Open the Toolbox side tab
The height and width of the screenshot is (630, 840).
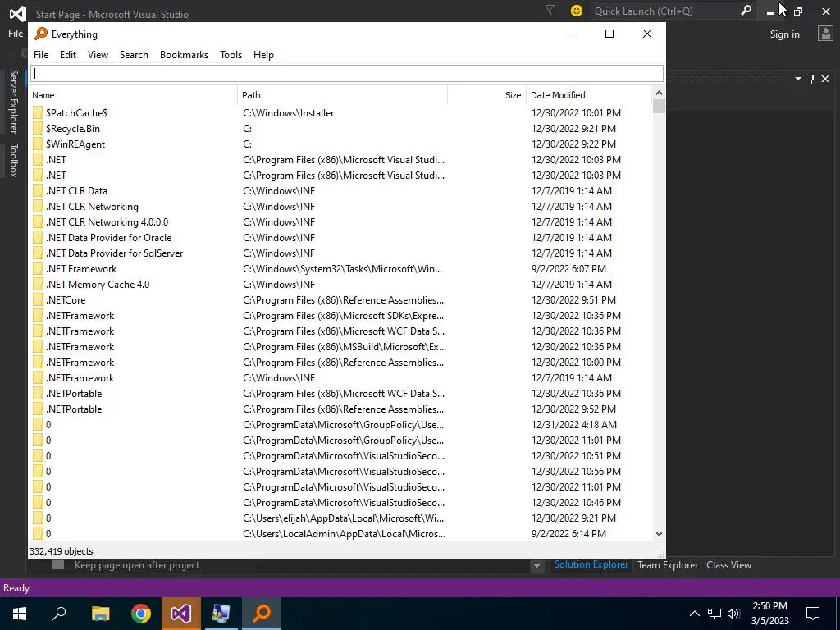[13, 160]
